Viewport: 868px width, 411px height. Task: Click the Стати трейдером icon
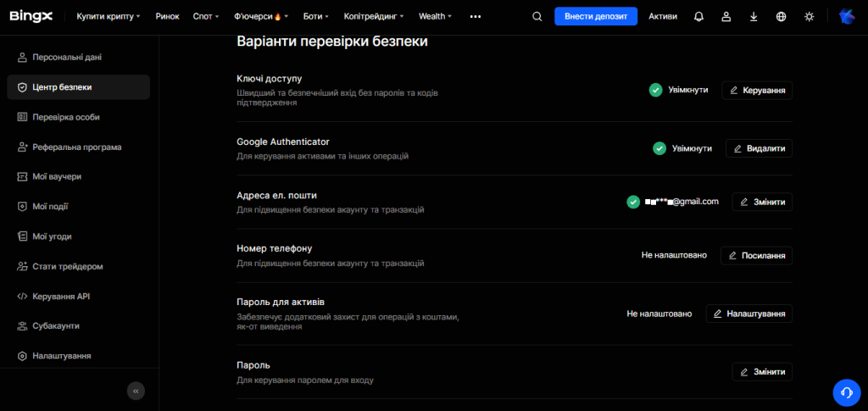(22, 267)
